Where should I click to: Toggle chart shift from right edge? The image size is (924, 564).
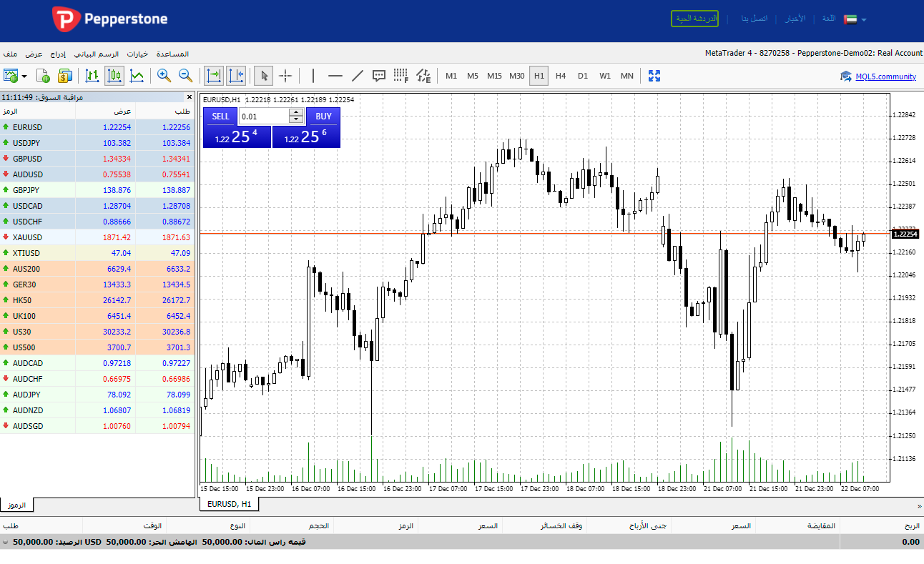(237, 76)
